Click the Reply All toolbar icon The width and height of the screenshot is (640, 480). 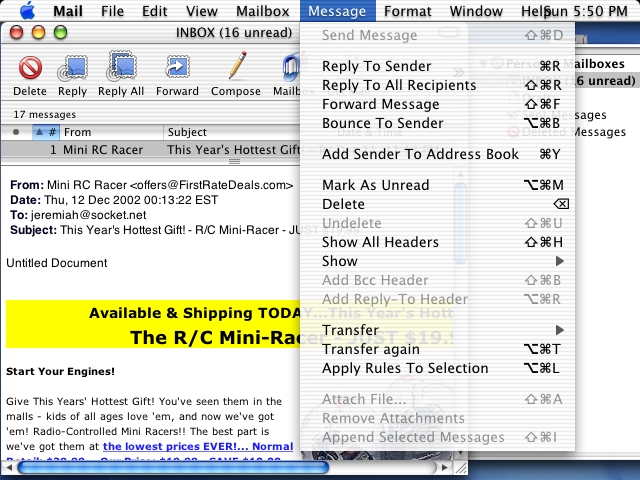click(121, 69)
